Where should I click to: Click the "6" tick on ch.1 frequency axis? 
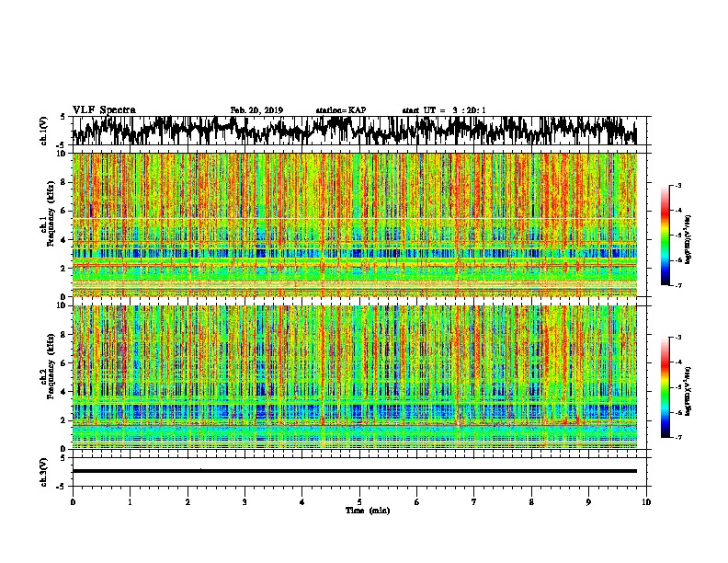pos(64,212)
